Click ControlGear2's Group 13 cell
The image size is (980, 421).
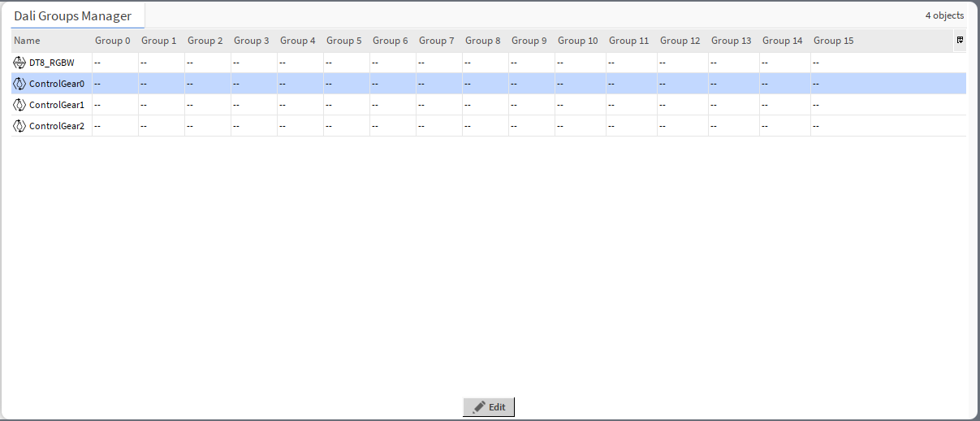pos(734,126)
